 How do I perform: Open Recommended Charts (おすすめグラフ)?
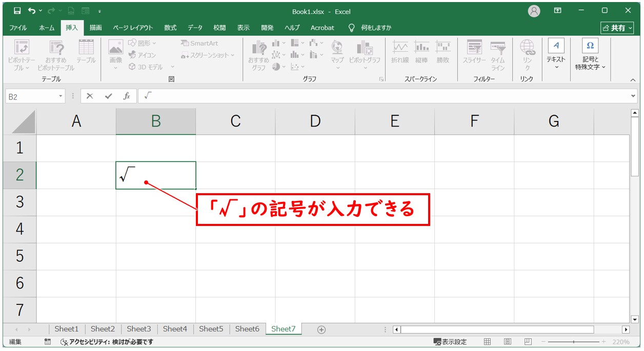pos(259,54)
